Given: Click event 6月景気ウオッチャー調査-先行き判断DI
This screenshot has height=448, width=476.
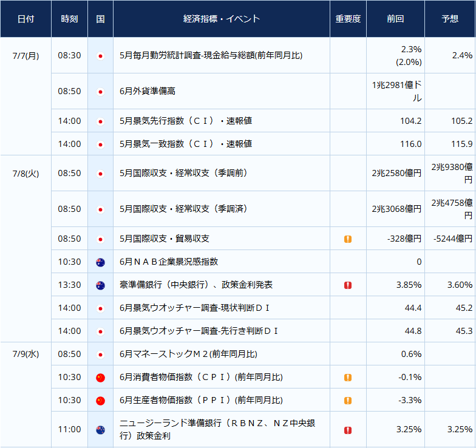Looking at the screenshot, I should [199, 331].
